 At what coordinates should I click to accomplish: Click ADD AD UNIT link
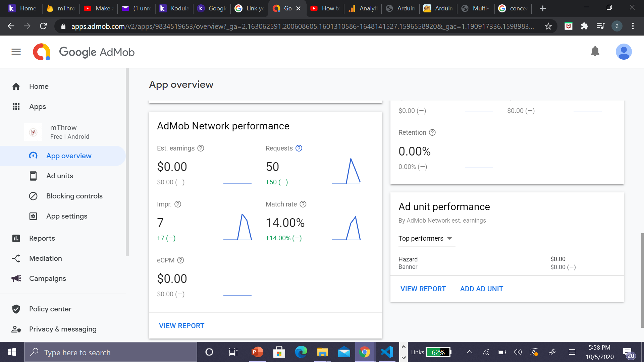tap(481, 289)
